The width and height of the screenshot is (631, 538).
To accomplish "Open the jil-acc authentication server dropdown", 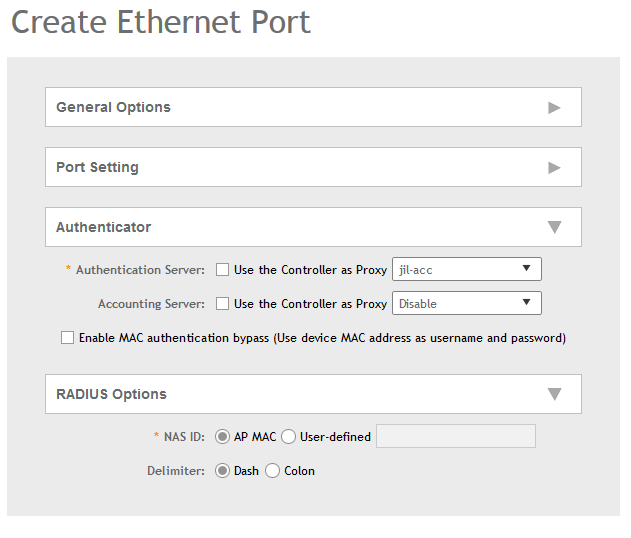I will tap(466, 269).
